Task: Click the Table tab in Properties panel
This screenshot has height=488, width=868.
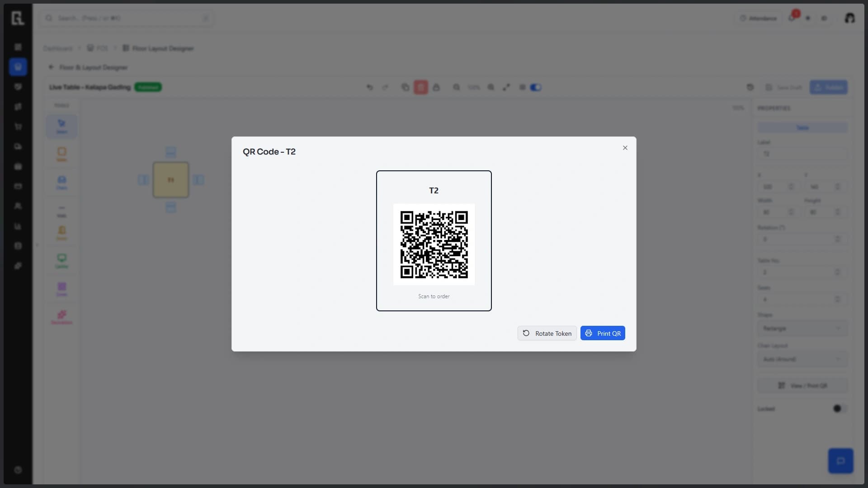Action: 802,128
